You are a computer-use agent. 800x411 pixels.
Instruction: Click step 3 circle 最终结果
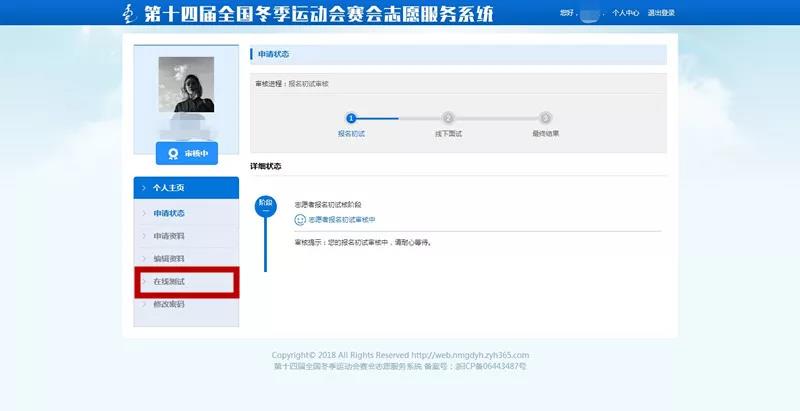(545, 118)
